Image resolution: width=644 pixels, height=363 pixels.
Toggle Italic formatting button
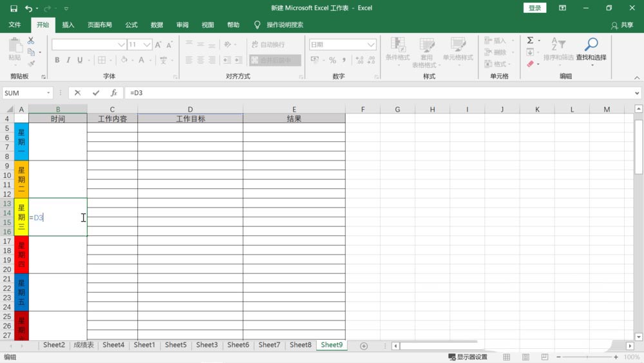(x=68, y=60)
